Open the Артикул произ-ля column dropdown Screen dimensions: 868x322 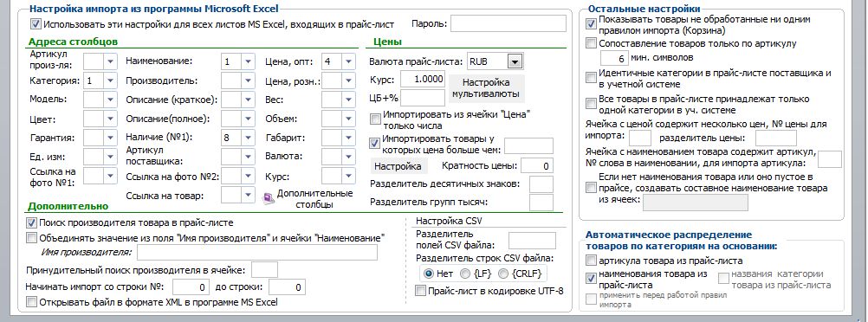[x=110, y=61]
